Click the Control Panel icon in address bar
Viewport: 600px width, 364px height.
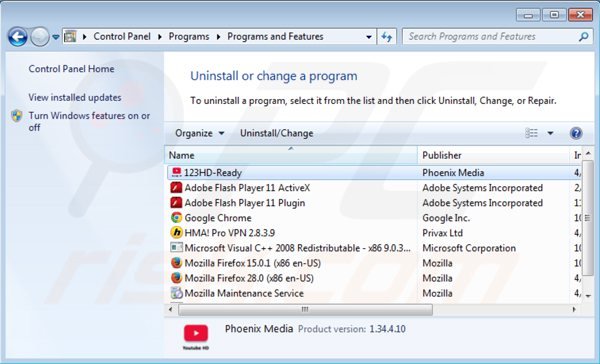[70, 36]
